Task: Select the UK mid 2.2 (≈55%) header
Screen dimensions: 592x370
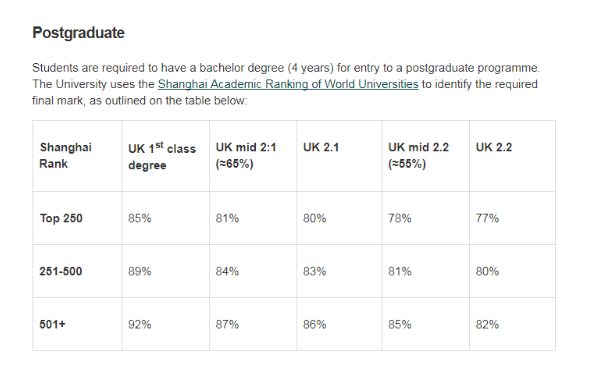Action: coord(418,156)
